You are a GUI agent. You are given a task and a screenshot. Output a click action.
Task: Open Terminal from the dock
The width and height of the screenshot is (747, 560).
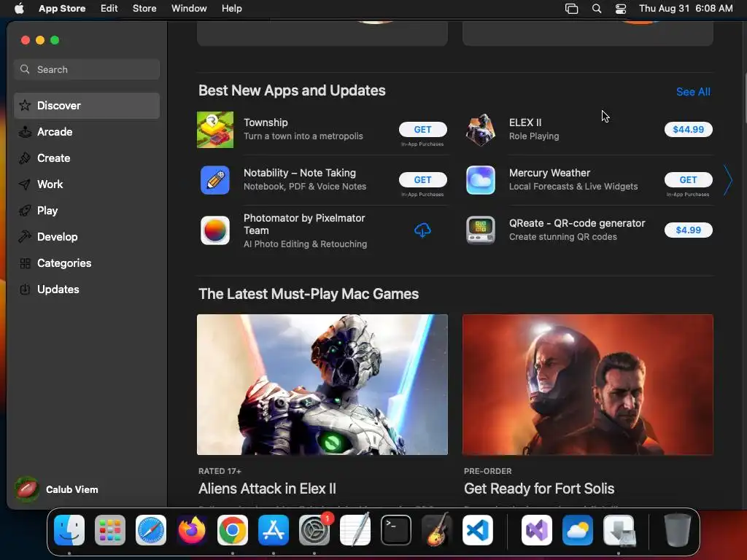point(396,530)
